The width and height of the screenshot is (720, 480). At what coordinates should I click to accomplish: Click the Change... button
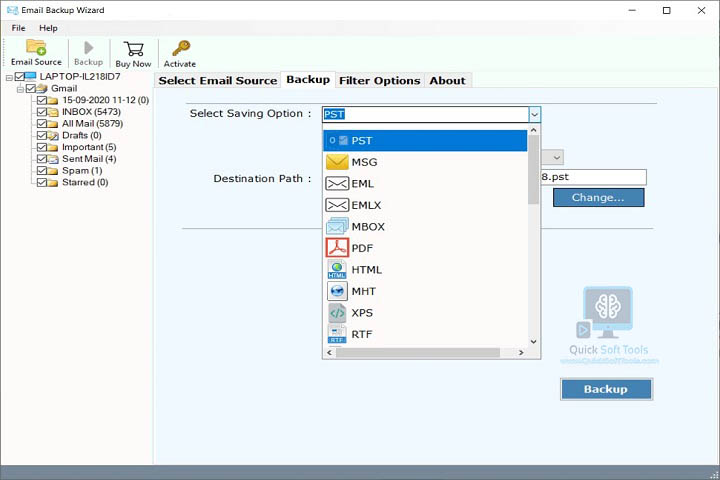point(598,198)
